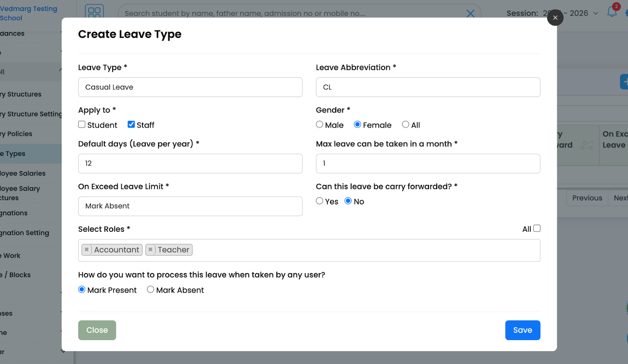
Task: Select Mark Absent as the leave processing option
Action: [150, 289]
